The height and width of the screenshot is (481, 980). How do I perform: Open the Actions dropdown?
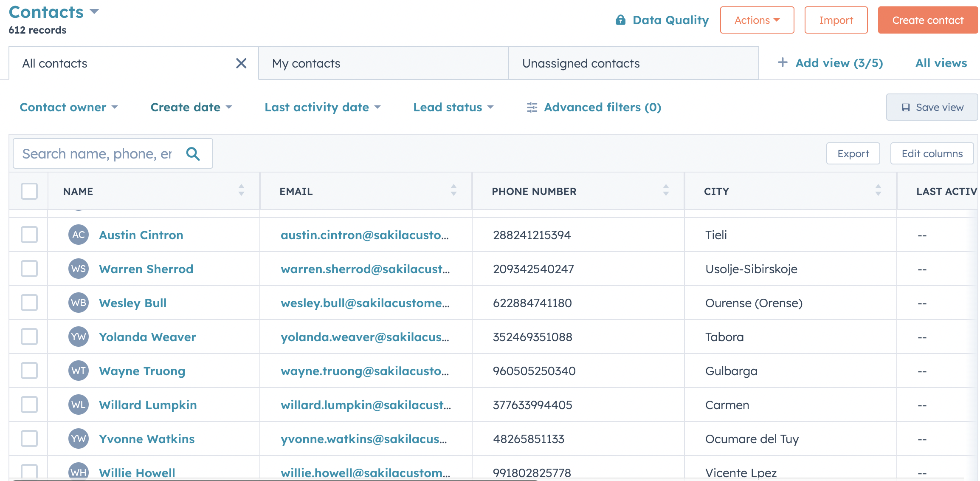[x=757, y=20]
